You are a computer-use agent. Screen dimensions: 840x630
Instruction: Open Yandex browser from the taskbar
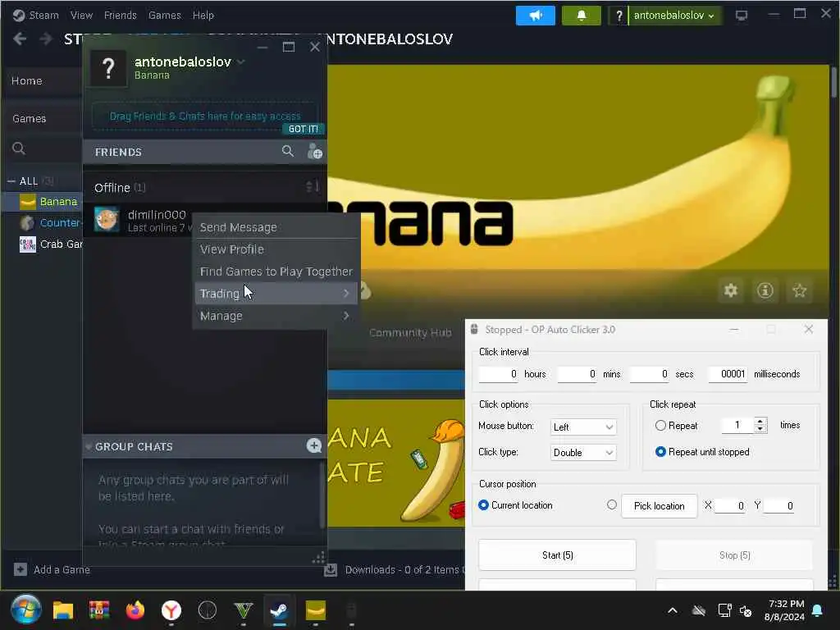(x=171, y=610)
